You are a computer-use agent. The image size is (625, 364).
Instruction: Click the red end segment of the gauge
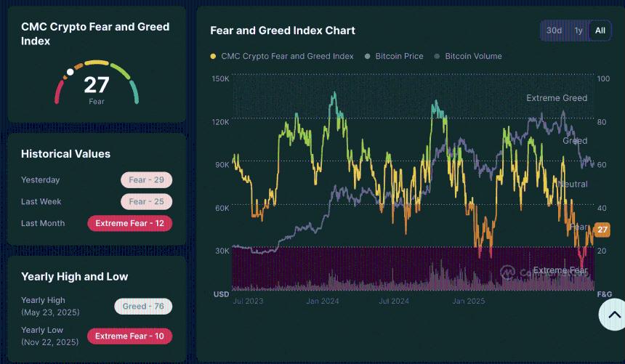click(58, 92)
